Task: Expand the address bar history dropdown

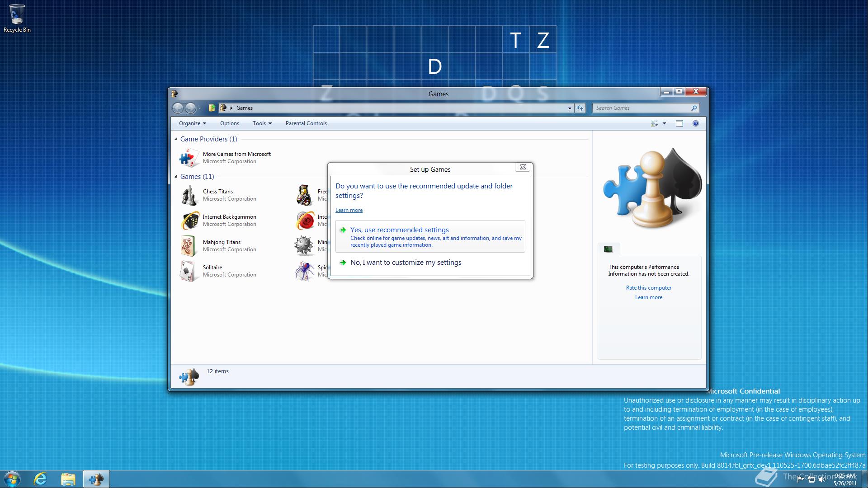Action: point(570,108)
